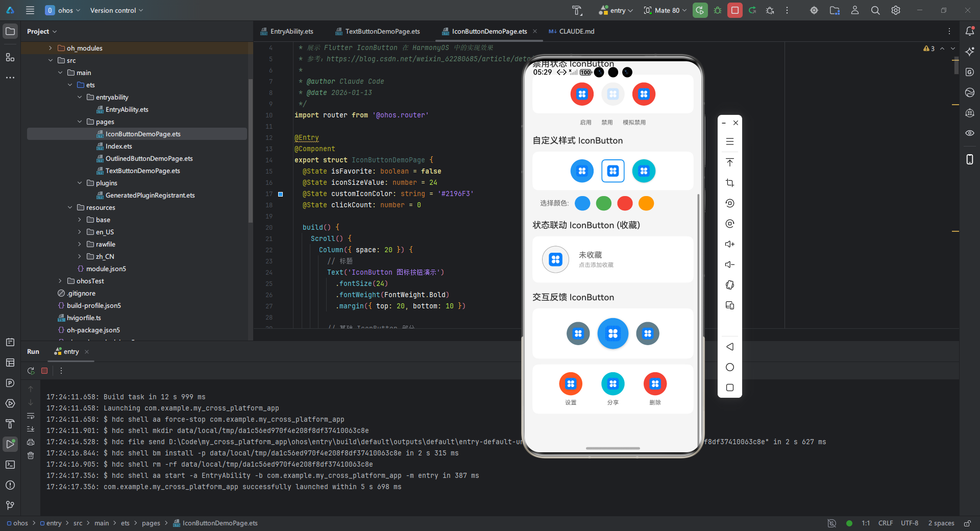Expand the rawfile resources folder

click(x=80, y=244)
